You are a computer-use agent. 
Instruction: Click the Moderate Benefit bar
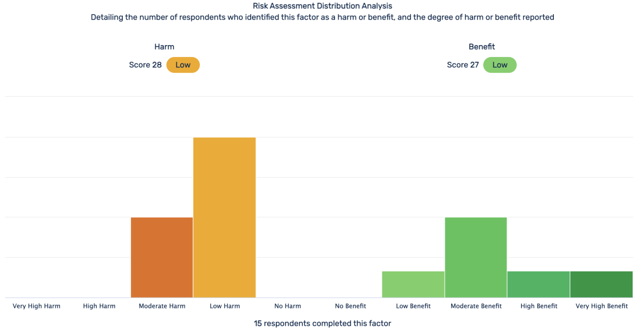click(x=476, y=257)
